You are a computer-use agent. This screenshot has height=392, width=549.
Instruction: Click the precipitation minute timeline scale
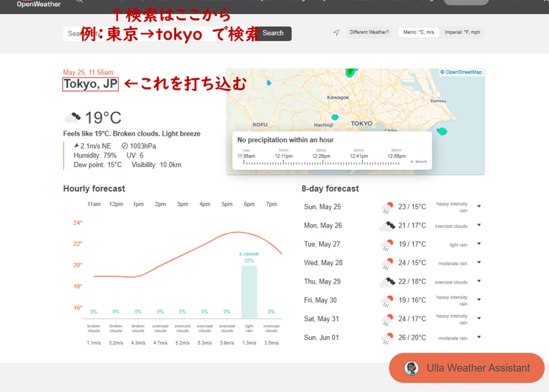pyautogui.click(x=322, y=162)
